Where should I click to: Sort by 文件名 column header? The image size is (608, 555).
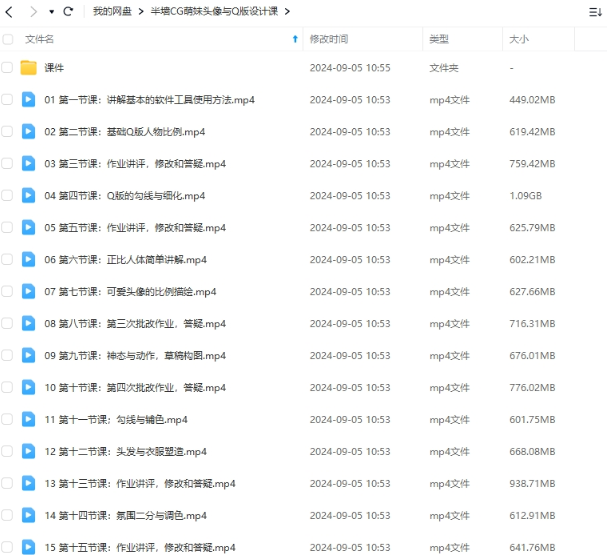tap(40, 39)
